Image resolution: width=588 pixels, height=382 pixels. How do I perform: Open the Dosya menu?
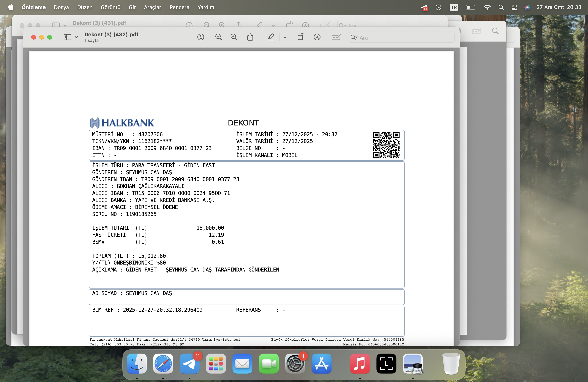61,7
